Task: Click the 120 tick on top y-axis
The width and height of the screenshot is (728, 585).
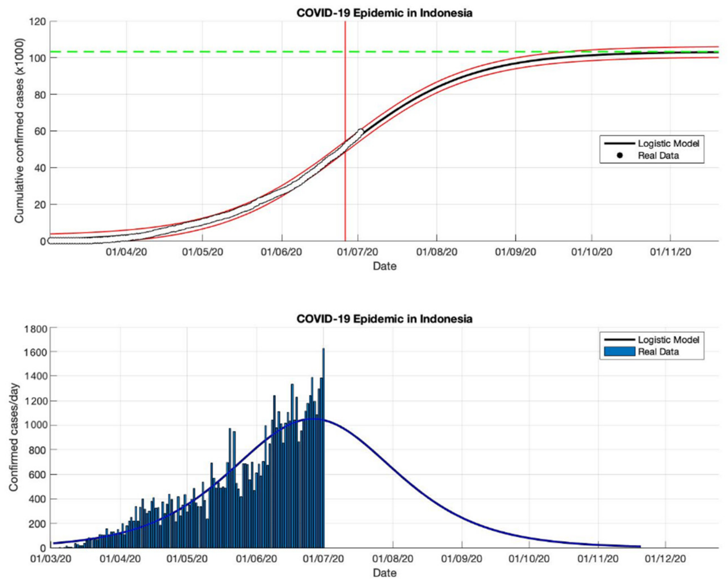Action: (37, 22)
